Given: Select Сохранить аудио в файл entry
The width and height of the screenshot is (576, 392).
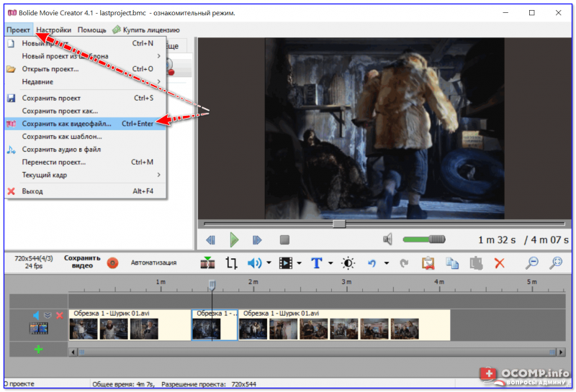Looking at the screenshot, I should (x=86, y=150).
